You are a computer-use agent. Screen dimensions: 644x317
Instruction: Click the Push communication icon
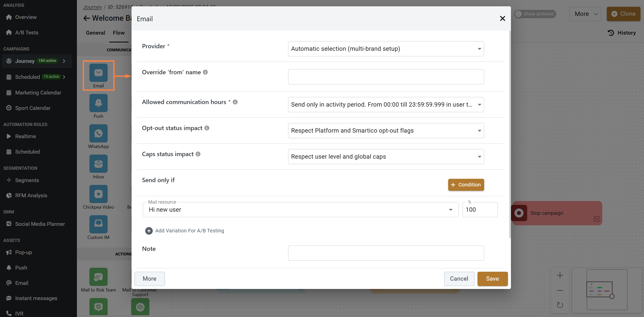pos(98,103)
